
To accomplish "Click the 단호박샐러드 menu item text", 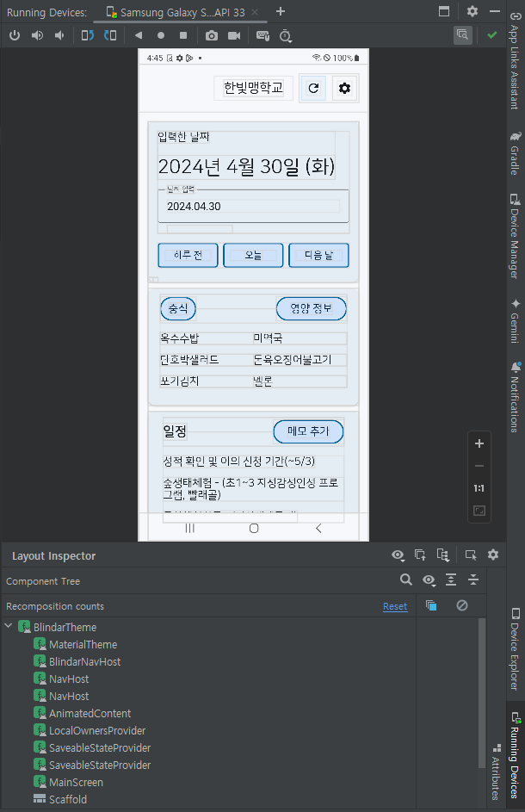I will tap(189, 359).
